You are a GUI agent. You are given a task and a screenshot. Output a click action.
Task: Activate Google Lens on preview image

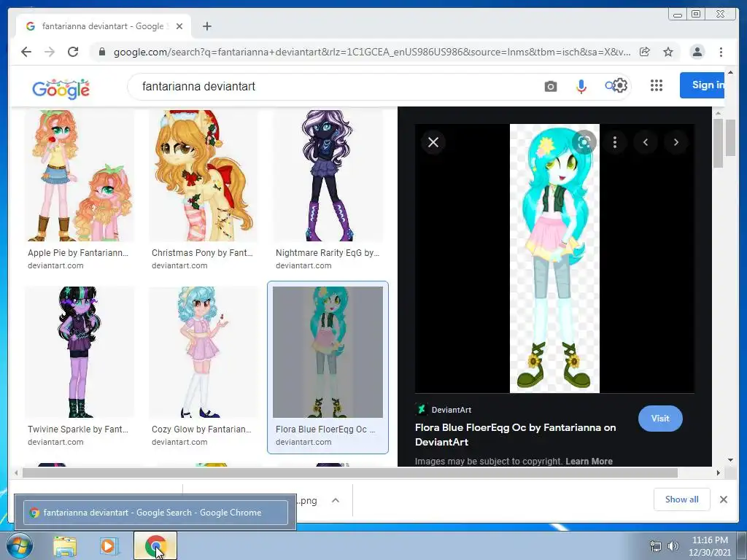pyautogui.click(x=584, y=142)
